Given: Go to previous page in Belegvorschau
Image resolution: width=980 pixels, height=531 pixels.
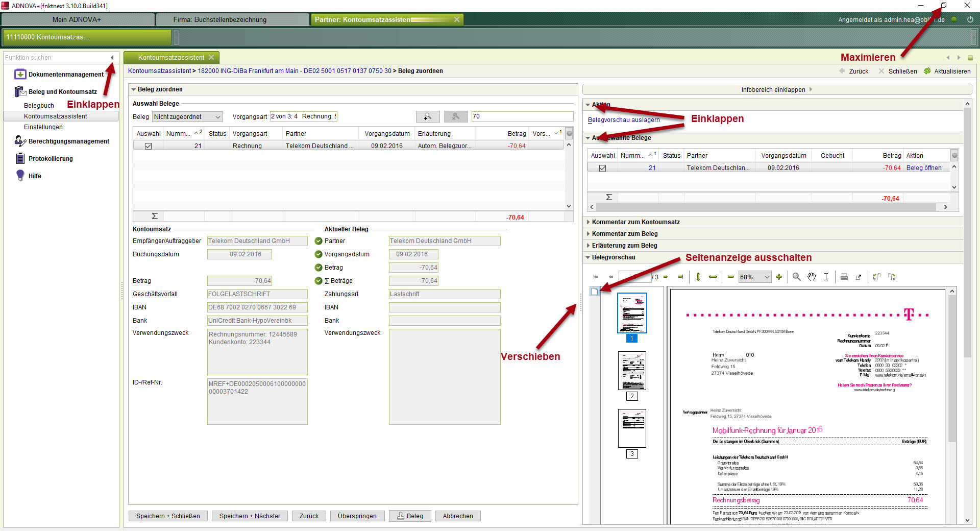Looking at the screenshot, I should [610, 277].
